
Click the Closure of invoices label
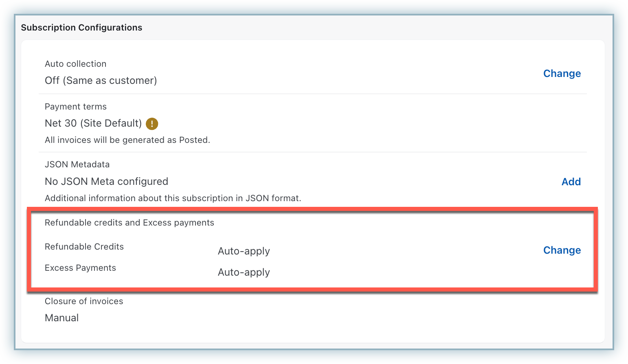(x=83, y=301)
